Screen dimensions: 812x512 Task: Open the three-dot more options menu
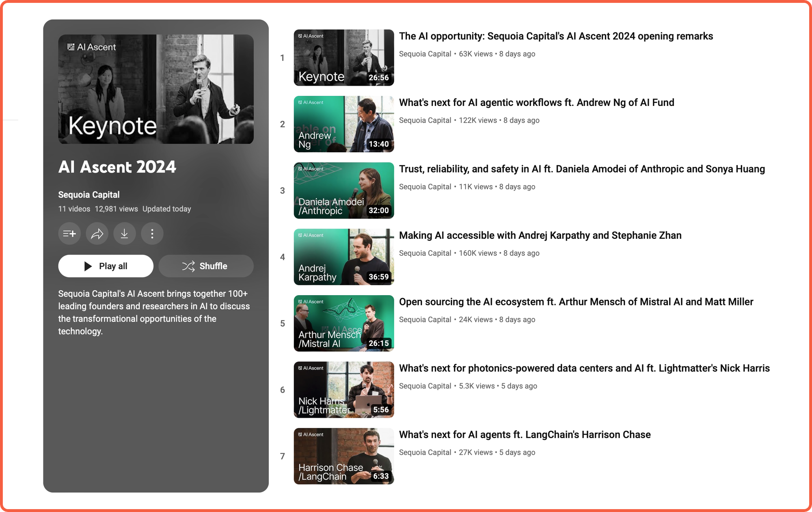point(152,233)
